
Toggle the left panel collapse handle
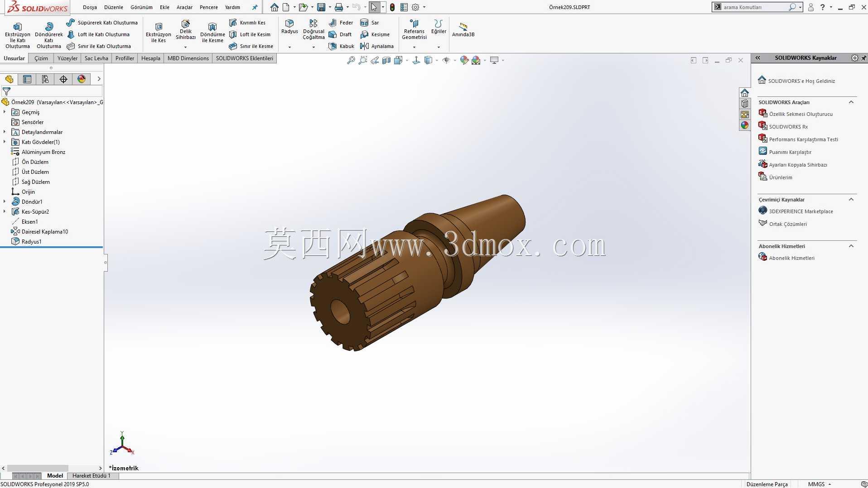(x=106, y=263)
